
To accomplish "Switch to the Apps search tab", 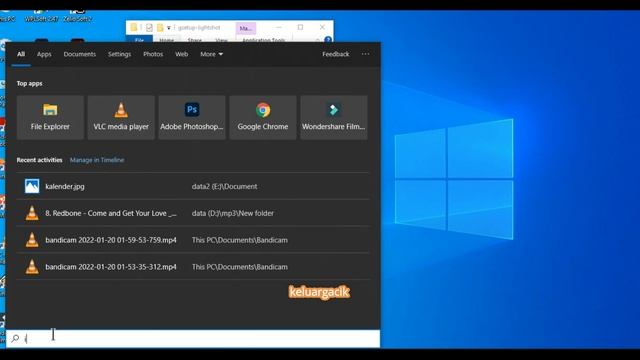I will tap(44, 54).
